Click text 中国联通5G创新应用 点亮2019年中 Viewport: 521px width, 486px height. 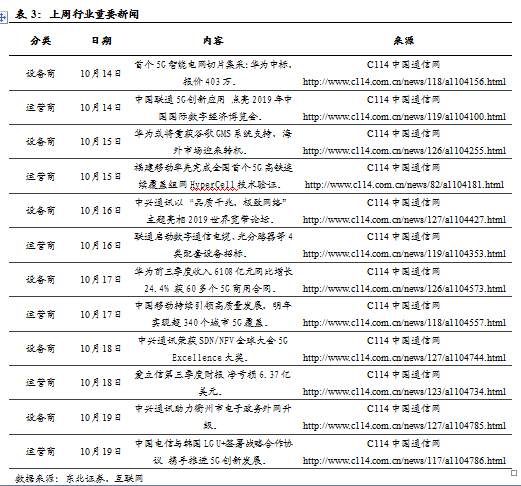point(213,99)
